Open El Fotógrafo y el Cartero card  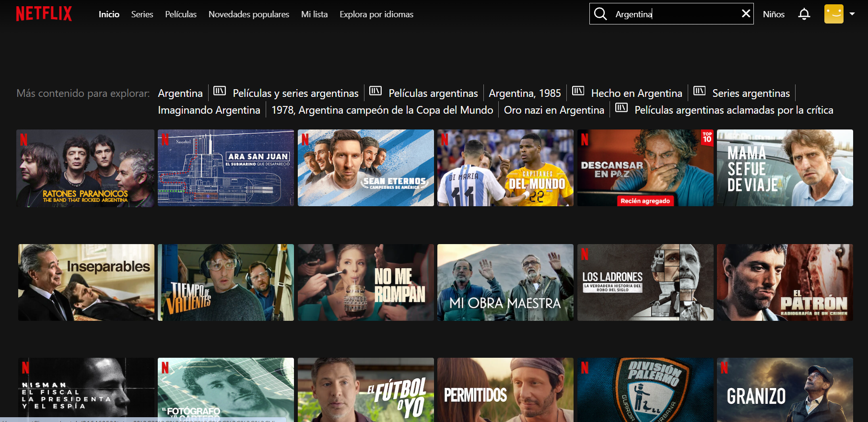click(x=226, y=390)
